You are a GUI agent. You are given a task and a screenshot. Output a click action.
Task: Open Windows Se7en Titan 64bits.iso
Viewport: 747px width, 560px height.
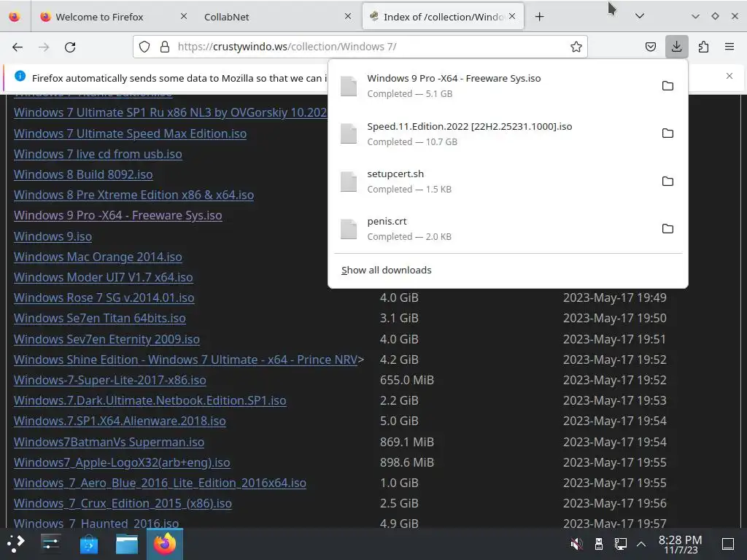click(x=99, y=318)
